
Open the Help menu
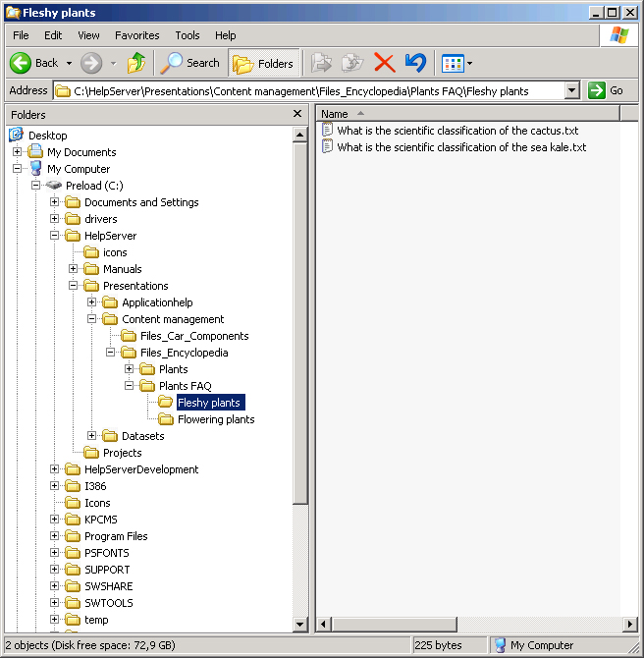[225, 35]
